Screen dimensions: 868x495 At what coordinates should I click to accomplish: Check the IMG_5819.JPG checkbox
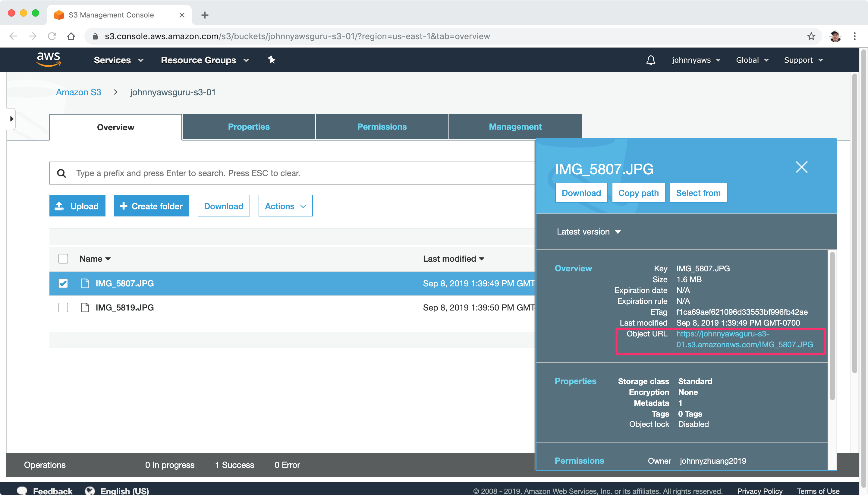[63, 307]
